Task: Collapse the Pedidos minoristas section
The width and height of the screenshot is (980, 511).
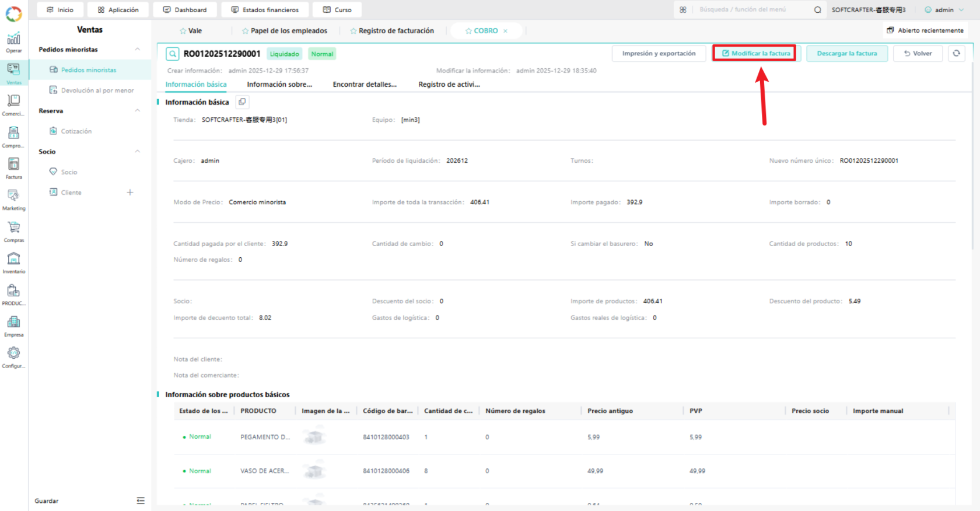Action: [138, 50]
